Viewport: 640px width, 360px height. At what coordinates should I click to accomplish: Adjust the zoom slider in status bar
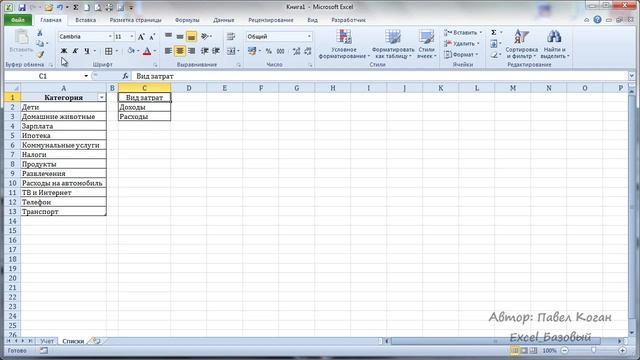593,350
